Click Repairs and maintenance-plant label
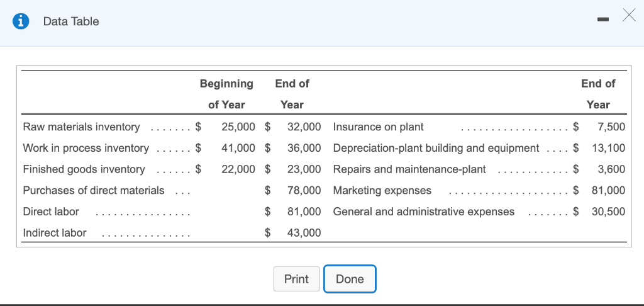Image resolution: width=644 pixels, height=306 pixels. coord(409,169)
